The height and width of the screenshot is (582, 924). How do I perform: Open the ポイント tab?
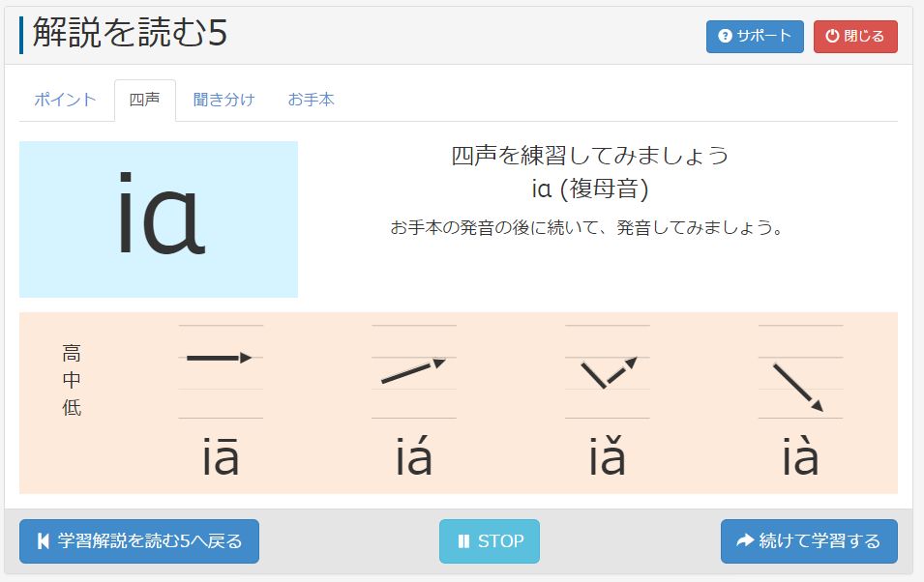tap(65, 100)
